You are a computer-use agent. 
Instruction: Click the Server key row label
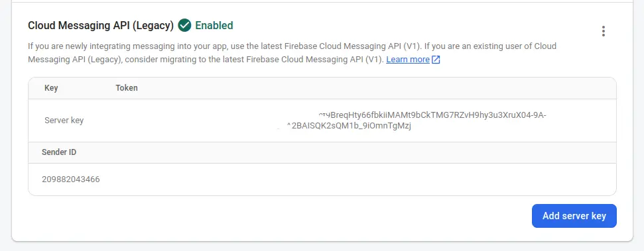point(64,121)
